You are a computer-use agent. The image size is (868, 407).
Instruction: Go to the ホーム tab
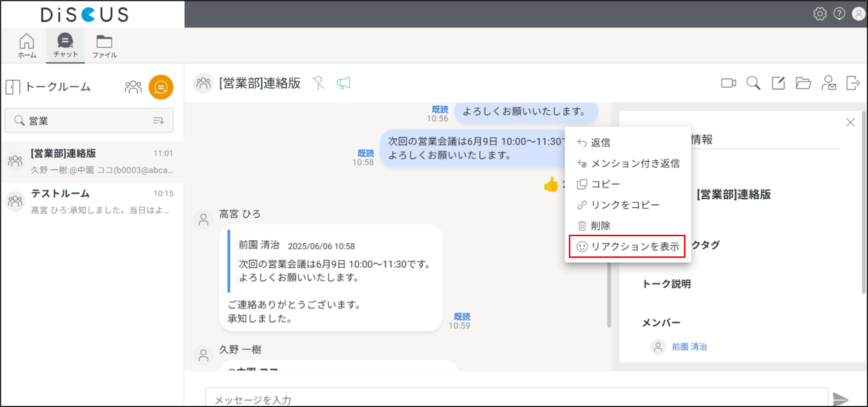tap(27, 46)
